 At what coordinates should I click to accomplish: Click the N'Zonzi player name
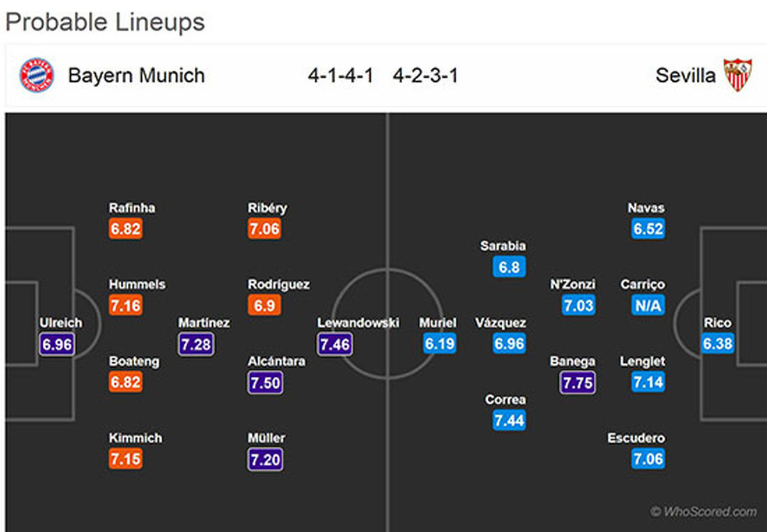[573, 285]
